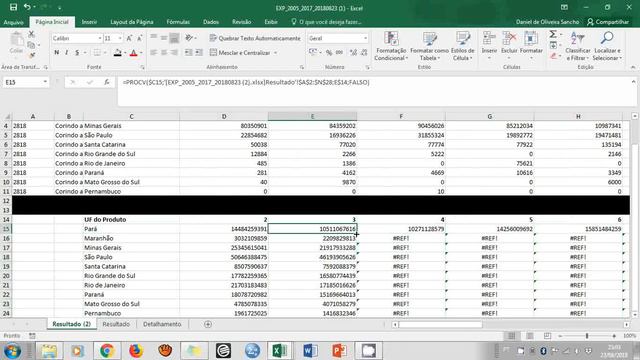Click the Compartilhar button

click(608, 22)
